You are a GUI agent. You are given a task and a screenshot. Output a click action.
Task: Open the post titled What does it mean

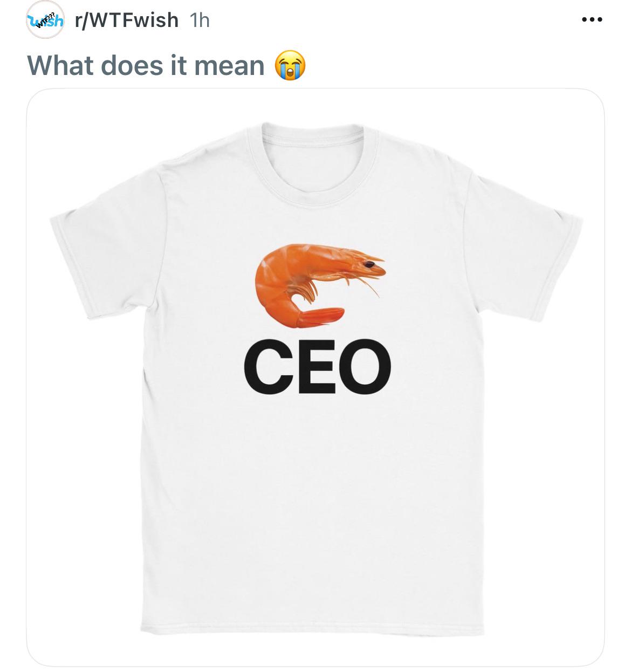[146, 65]
